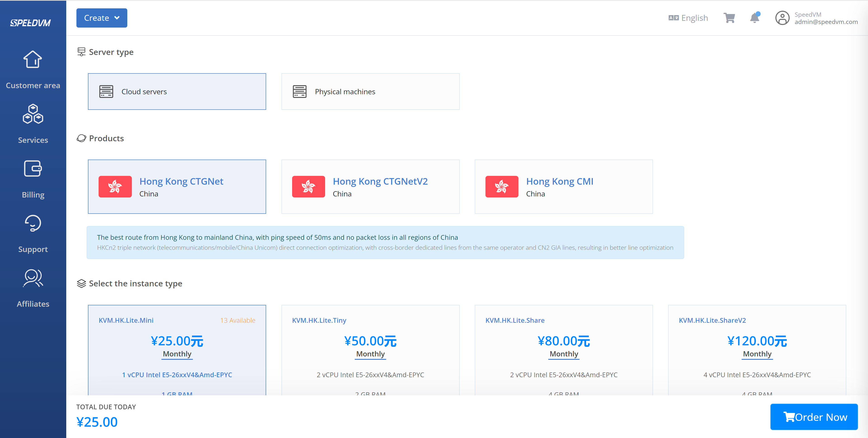
Task: Open the Services cubes icon
Action: pyautogui.click(x=33, y=114)
